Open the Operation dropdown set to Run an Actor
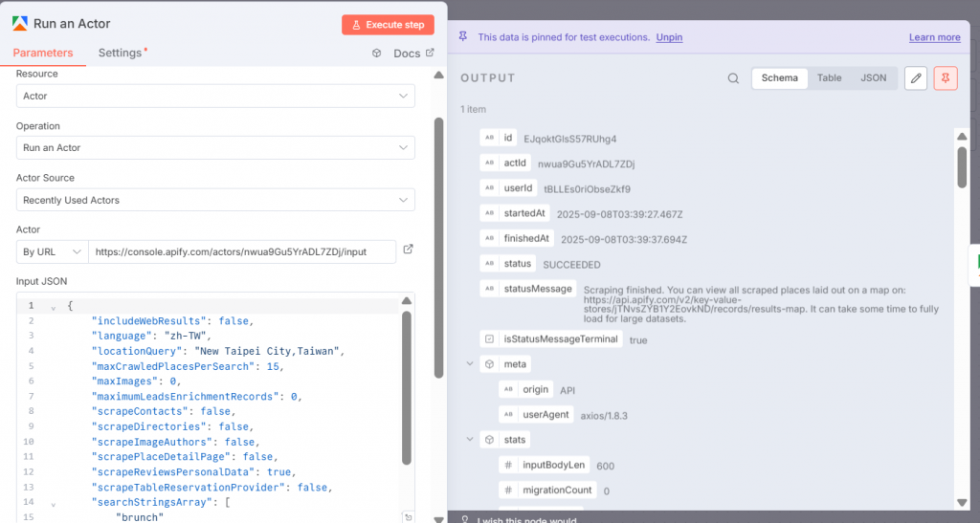Screen dimensions: 980x523 pyautogui.click(x=215, y=148)
